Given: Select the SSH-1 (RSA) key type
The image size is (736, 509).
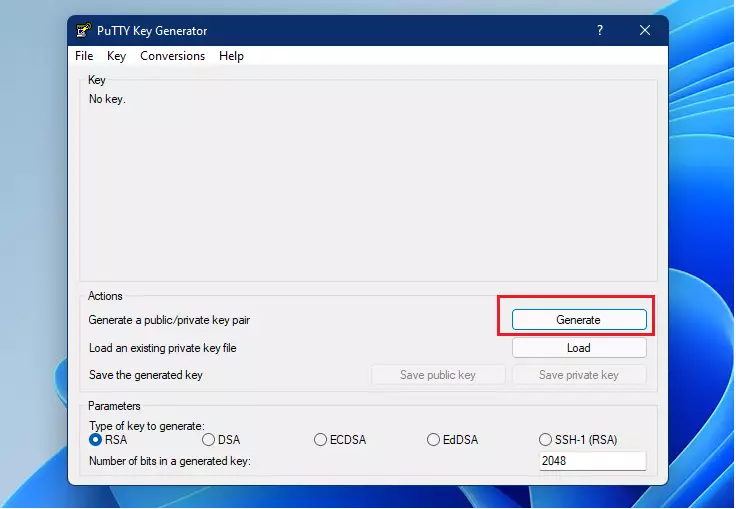Looking at the screenshot, I should click(x=578, y=440).
